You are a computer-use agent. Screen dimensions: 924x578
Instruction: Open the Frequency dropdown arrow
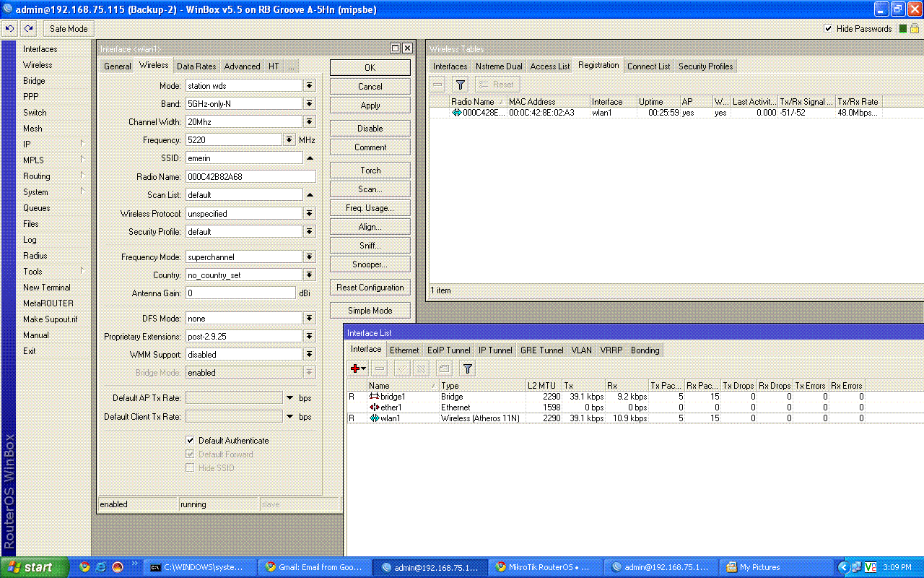click(289, 140)
